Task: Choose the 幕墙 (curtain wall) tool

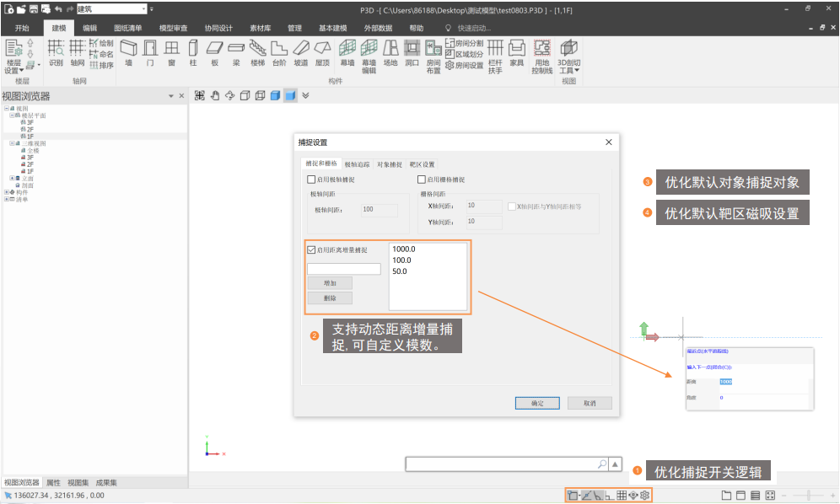Action: (347, 51)
